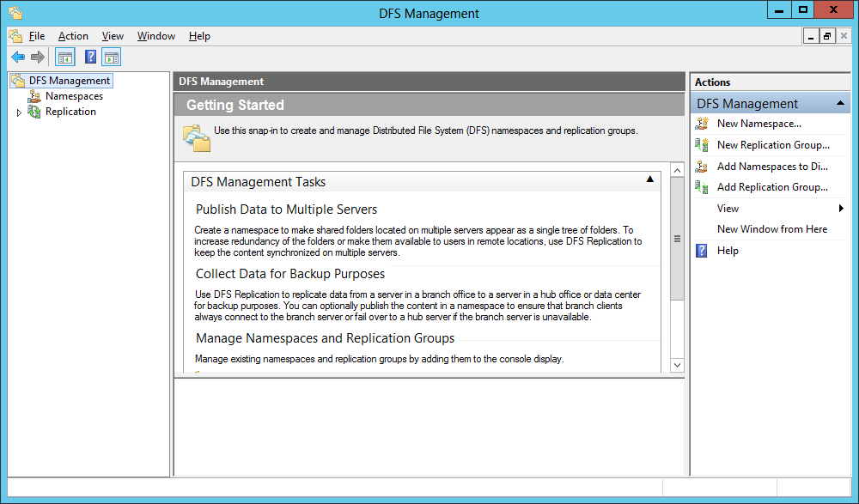Image resolution: width=859 pixels, height=504 pixels.
Task: Click the DFS snap-in menu bar icon
Action: point(15,36)
